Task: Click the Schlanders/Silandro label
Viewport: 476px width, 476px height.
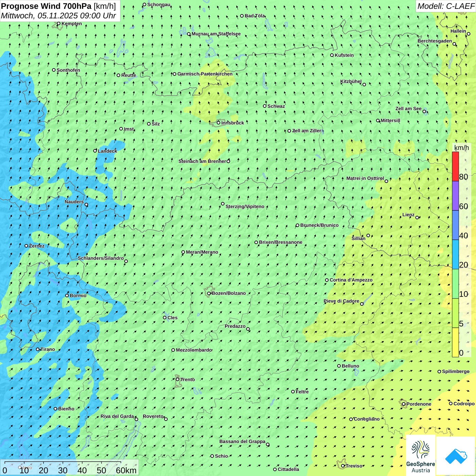Action: 101,258
